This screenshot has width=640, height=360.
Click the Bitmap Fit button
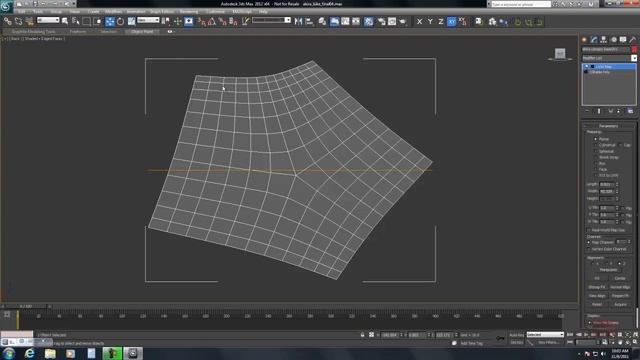click(x=597, y=287)
